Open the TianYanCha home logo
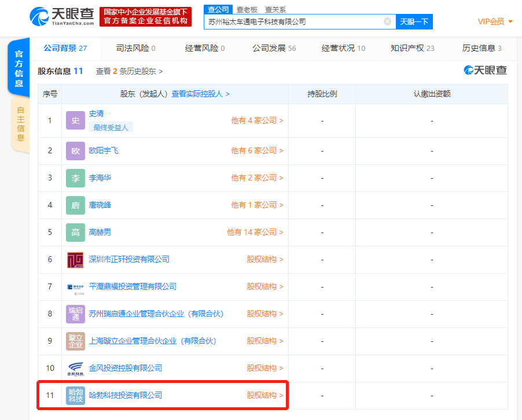The image size is (522, 420). click(x=62, y=17)
